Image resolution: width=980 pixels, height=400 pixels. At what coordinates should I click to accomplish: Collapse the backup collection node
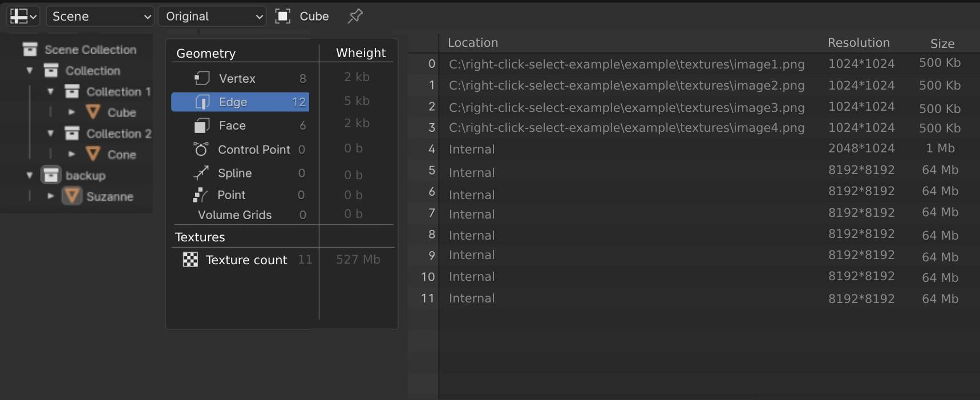pyautogui.click(x=30, y=175)
